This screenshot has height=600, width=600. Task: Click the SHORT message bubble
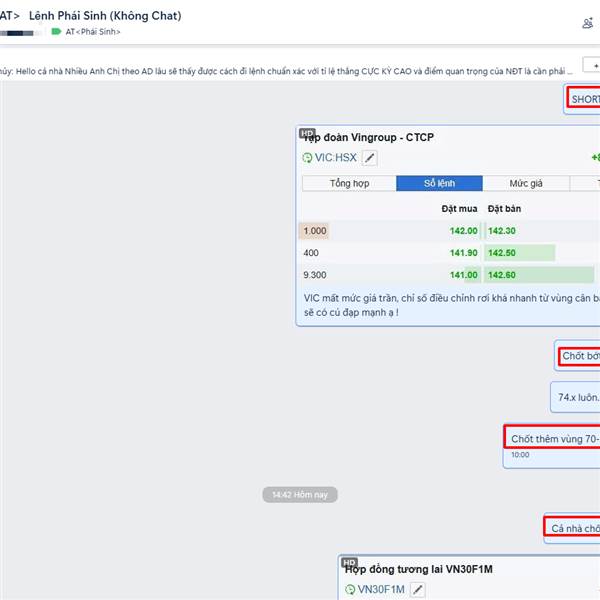(x=582, y=99)
